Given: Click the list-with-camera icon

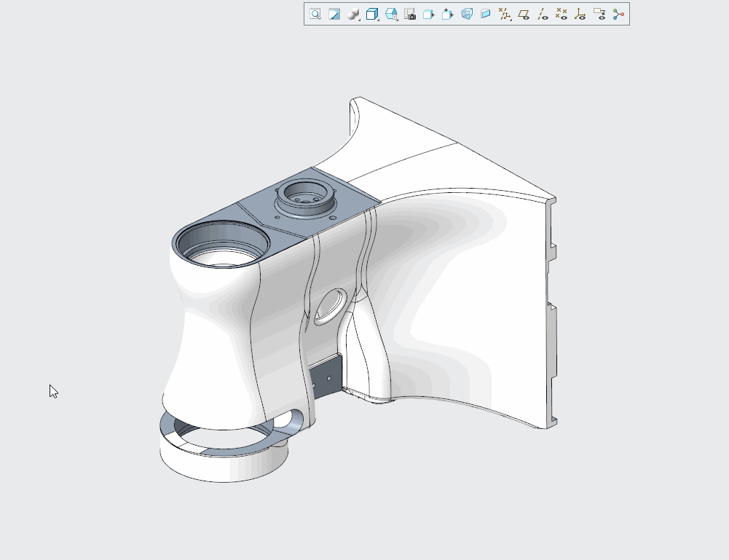Looking at the screenshot, I should point(410,14).
